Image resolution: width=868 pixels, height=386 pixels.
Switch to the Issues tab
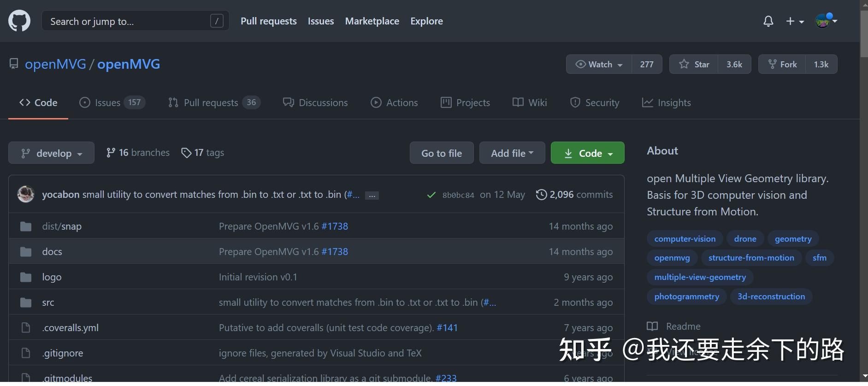pos(112,102)
